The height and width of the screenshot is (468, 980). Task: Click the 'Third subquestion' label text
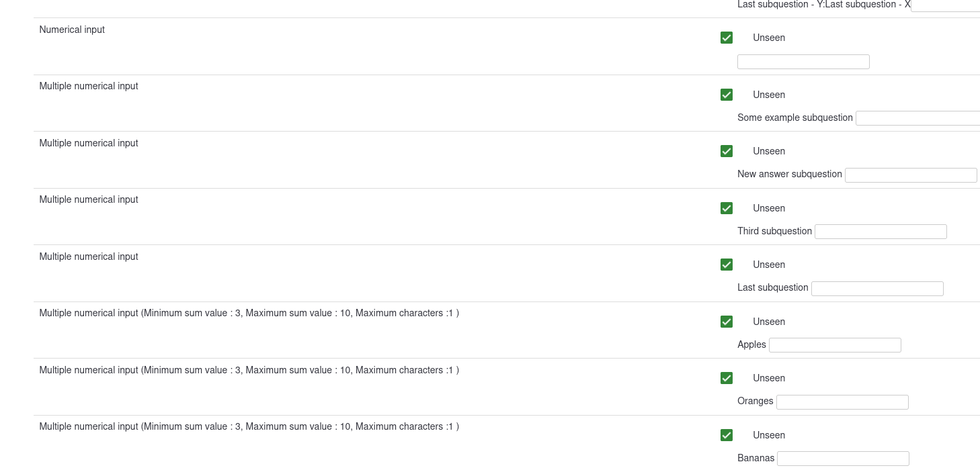pos(774,231)
